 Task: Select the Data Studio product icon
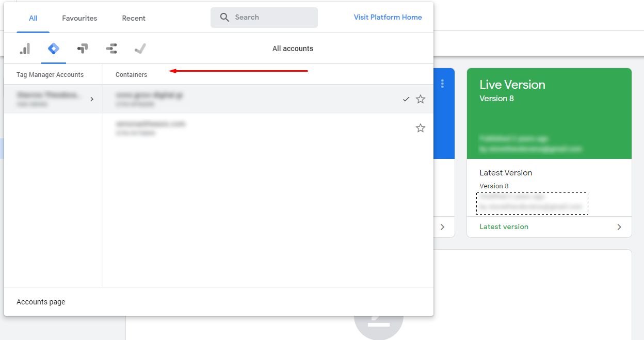111,48
